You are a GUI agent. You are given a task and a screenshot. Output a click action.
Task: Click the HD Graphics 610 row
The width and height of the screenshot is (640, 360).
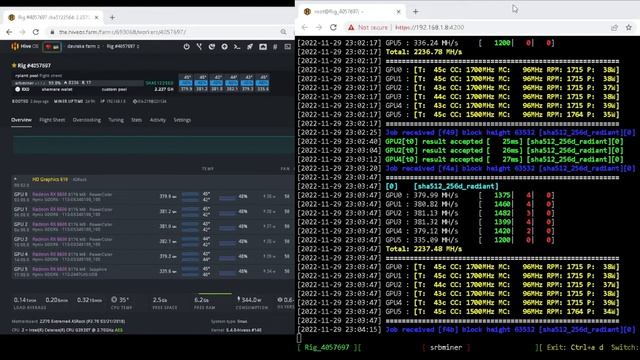153,182
